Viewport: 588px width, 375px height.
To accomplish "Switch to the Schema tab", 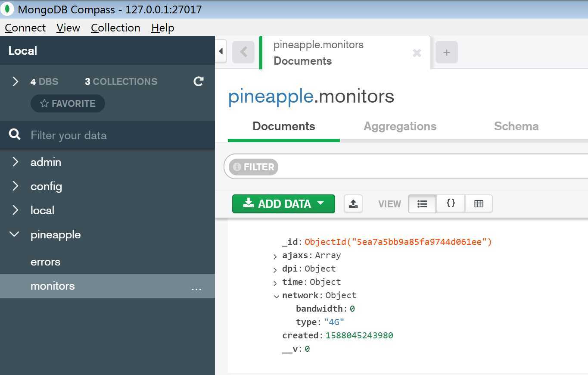I will (516, 126).
